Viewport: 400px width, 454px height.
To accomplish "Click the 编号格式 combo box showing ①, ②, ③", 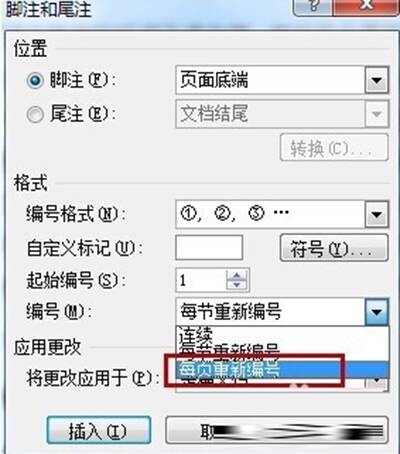I will [x=282, y=214].
